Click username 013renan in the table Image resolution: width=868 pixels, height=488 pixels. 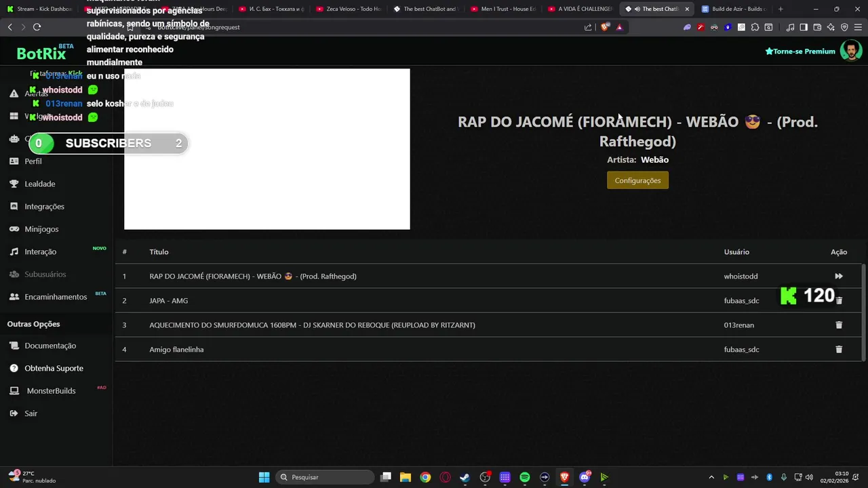739,325
